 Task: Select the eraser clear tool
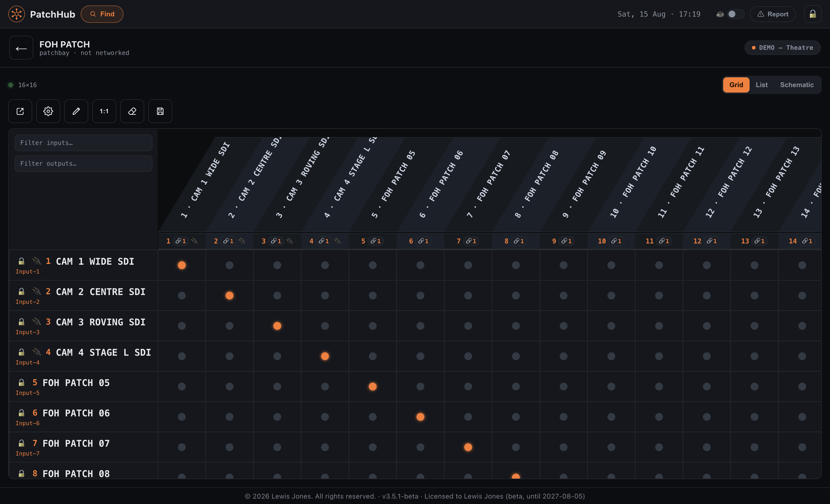132,111
